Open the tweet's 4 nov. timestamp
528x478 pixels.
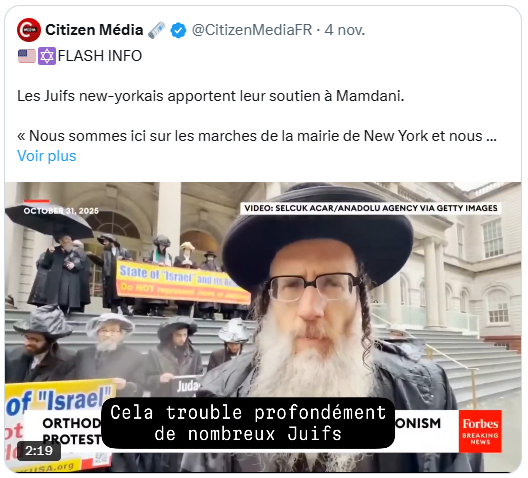coord(345,30)
